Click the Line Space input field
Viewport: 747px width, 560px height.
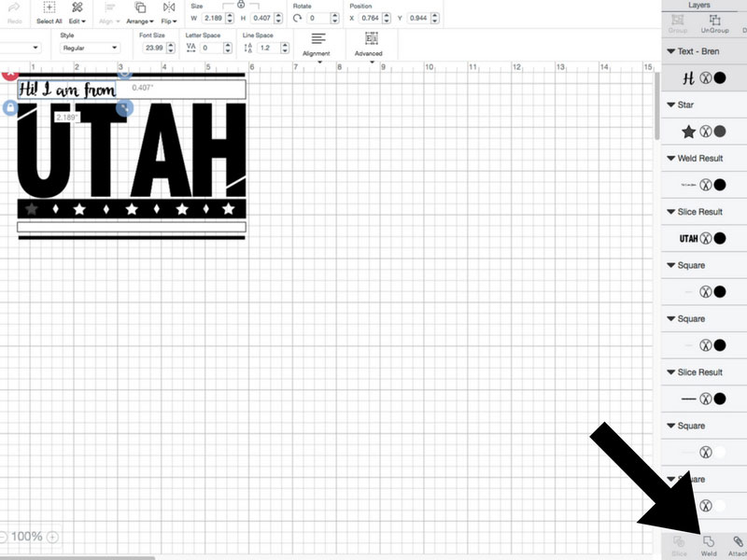point(268,48)
